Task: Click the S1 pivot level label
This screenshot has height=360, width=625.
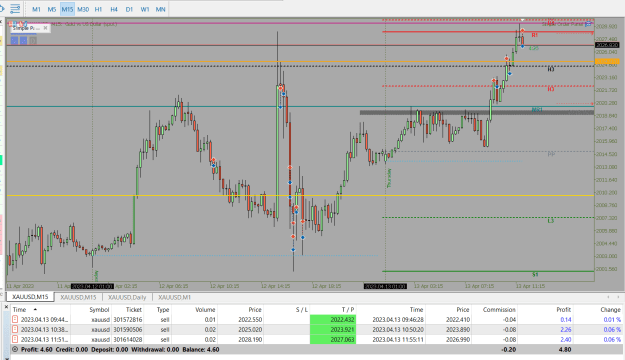Action: (x=535, y=274)
